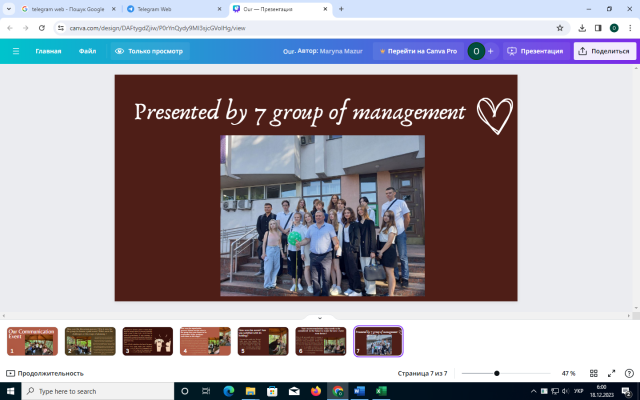640x400 pixels.
Task: Open the Windows Start menu
Action: point(11,391)
